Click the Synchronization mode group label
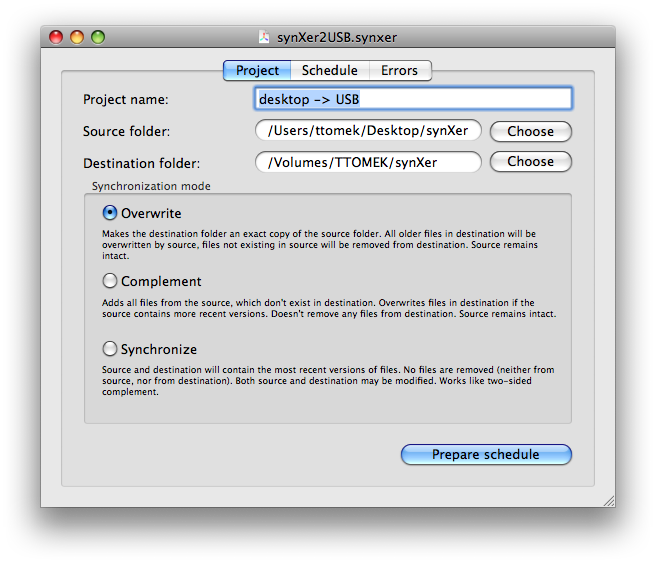Image resolution: width=656 pixels, height=563 pixels. [151, 186]
